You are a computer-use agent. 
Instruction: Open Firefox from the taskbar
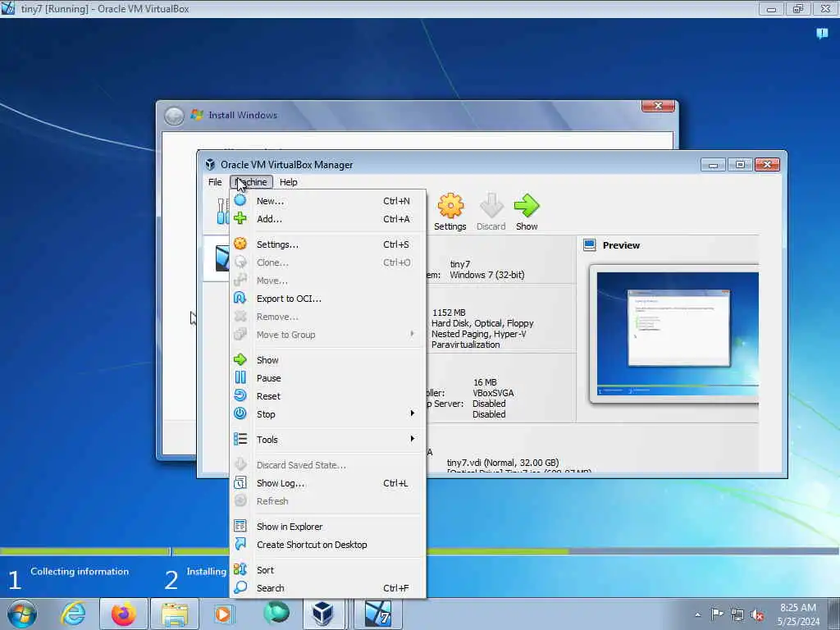point(123,614)
